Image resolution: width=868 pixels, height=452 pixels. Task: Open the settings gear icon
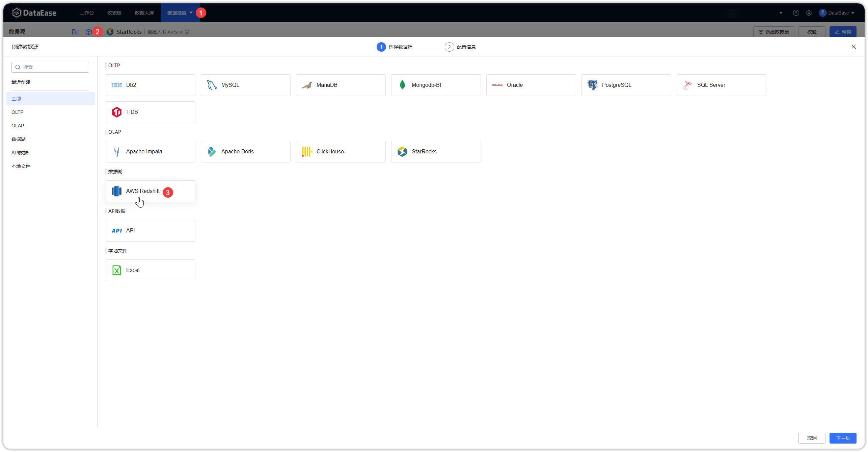pyautogui.click(x=809, y=12)
